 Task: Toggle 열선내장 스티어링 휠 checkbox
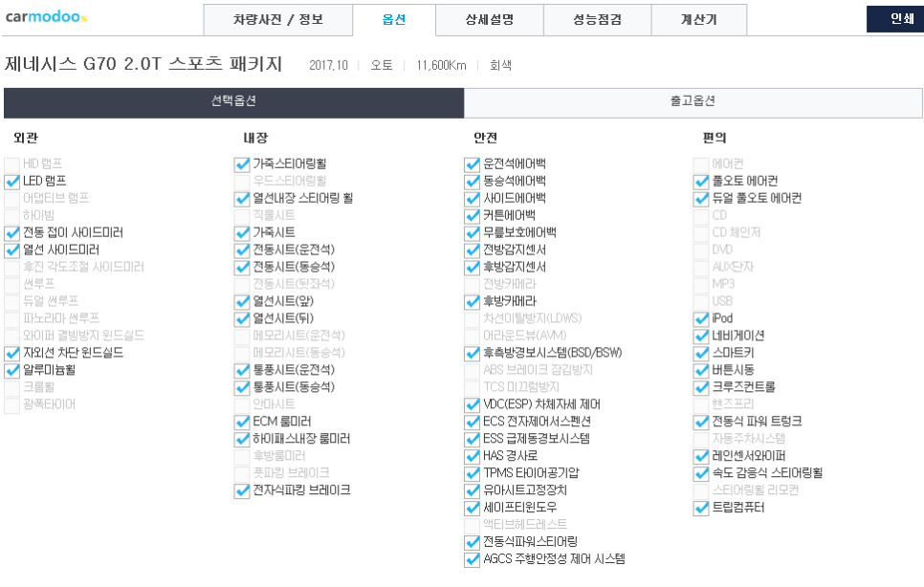pyautogui.click(x=242, y=199)
